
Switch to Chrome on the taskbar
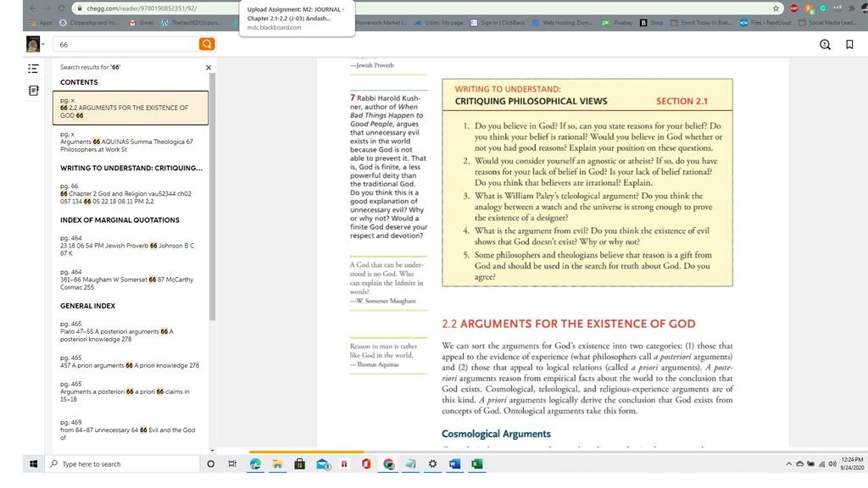point(388,463)
